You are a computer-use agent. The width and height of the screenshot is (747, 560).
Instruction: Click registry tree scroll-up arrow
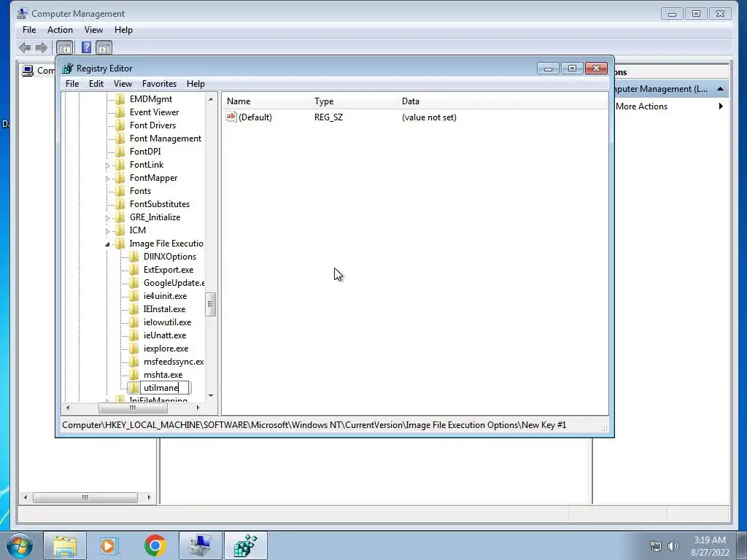pyautogui.click(x=210, y=99)
